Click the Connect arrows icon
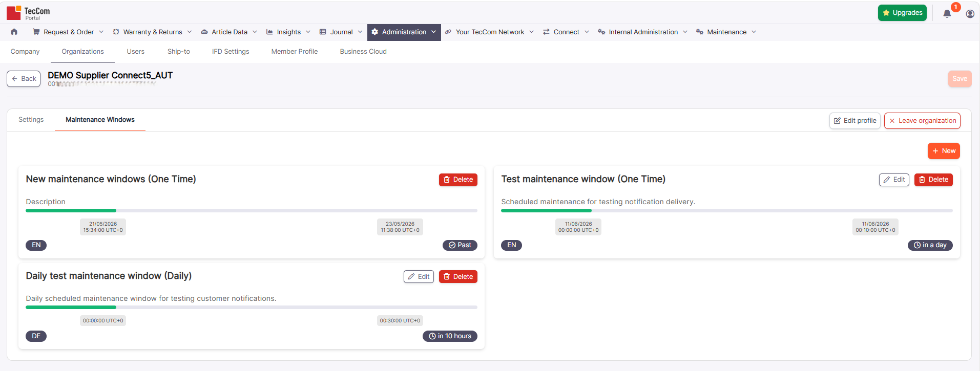Screen dimensions: 980x371 pos(547,32)
